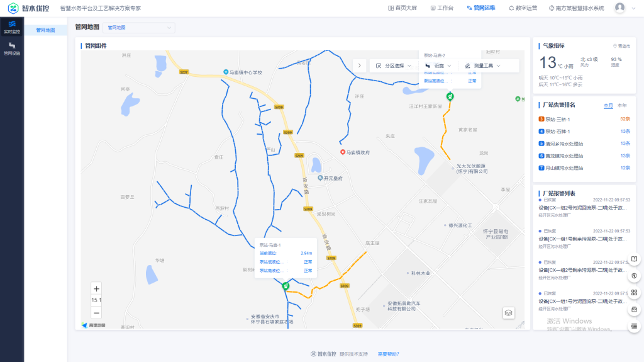
Task: Click the map zoom level 15.1 field
Action: click(x=96, y=300)
